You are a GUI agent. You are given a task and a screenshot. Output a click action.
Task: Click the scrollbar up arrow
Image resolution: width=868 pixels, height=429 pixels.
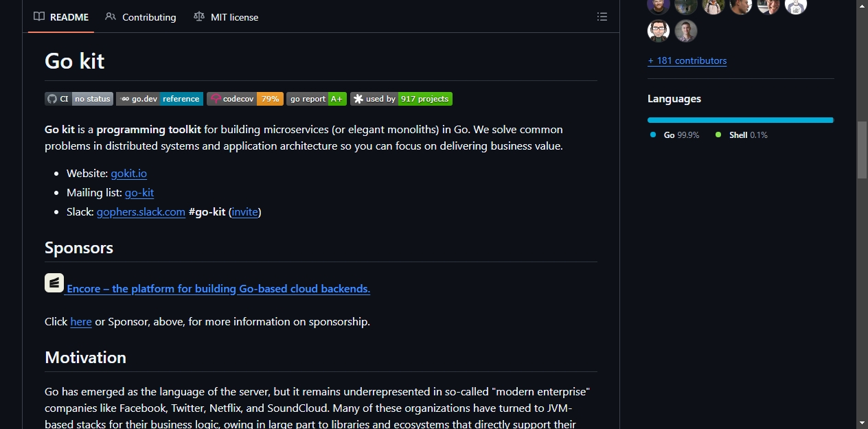(862, 4)
